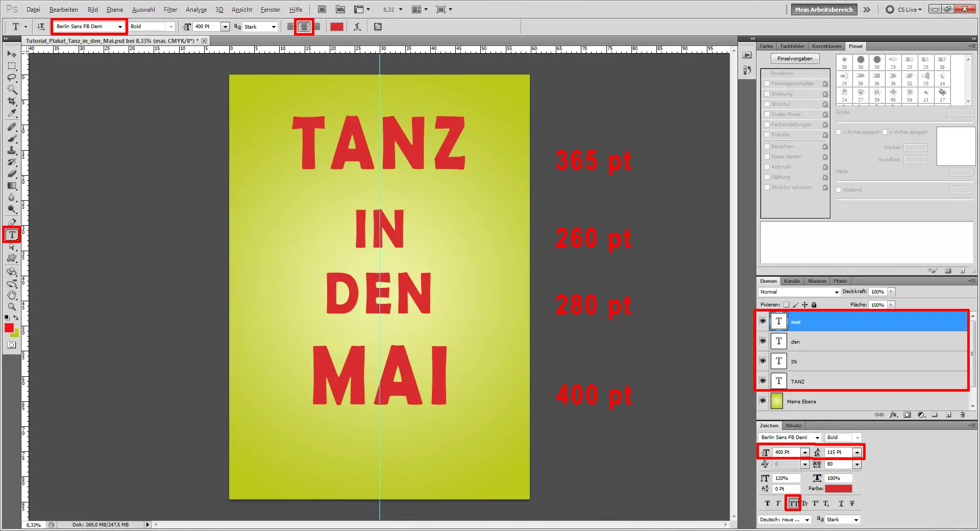This screenshot has height=531, width=980.
Task: Enable the Streuung brush option checkbox
Action: pyautogui.click(x=767, y=93)
